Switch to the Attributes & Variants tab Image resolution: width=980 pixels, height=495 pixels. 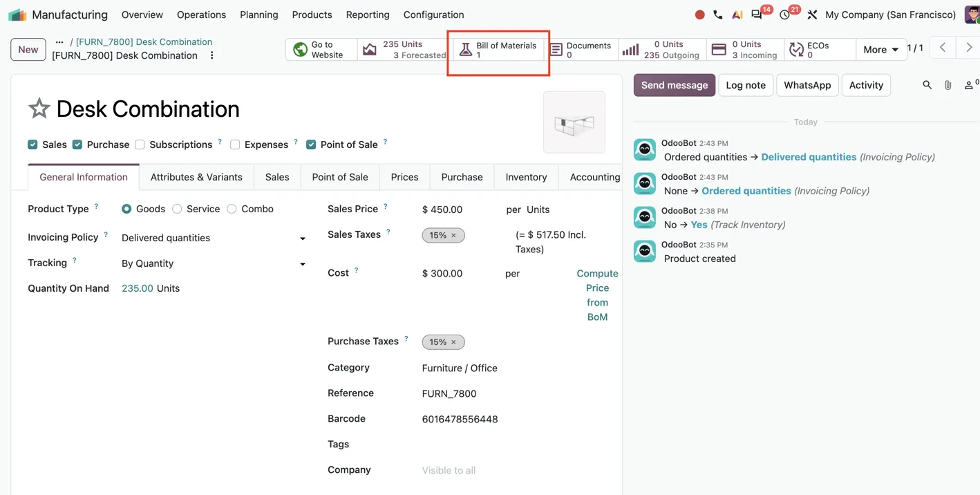[196, 177]
